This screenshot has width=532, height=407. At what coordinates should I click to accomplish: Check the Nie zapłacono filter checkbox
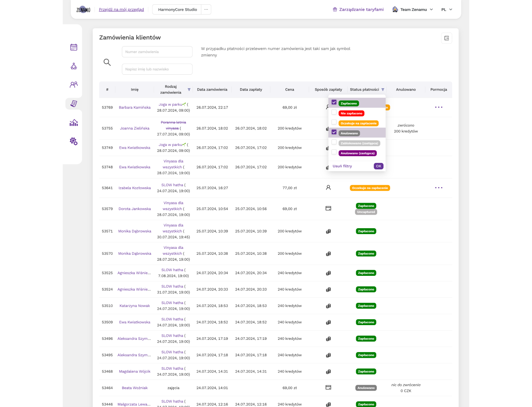[334, 112]
